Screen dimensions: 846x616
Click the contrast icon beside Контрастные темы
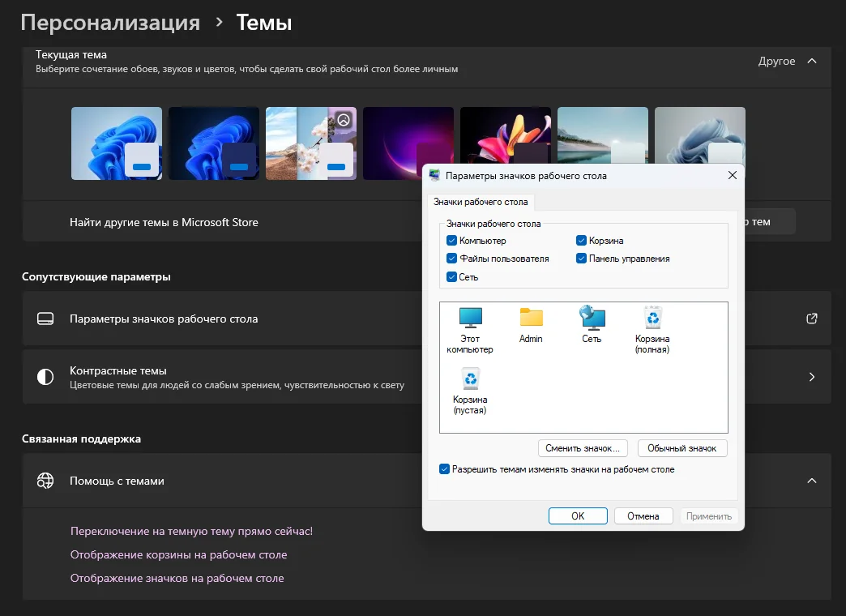45,377
